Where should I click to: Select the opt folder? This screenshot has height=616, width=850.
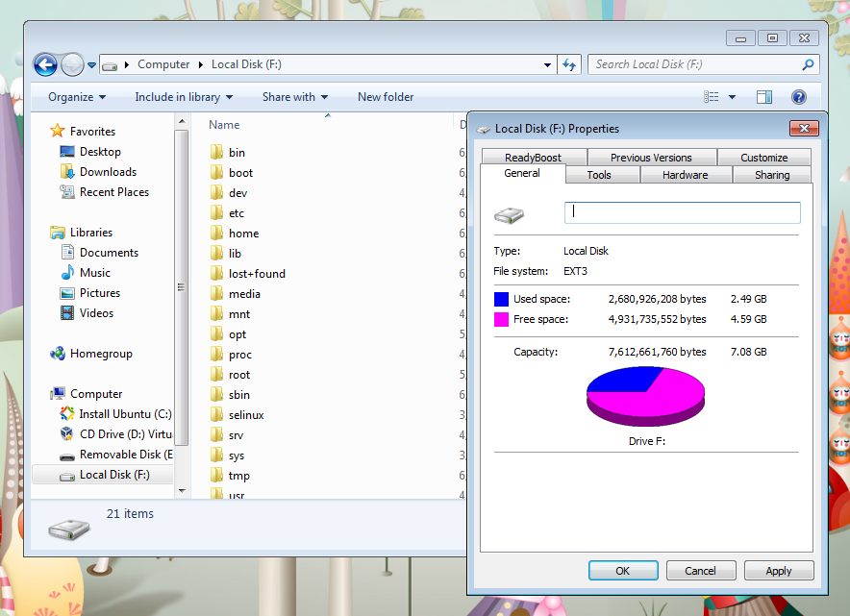coord(237,334)
